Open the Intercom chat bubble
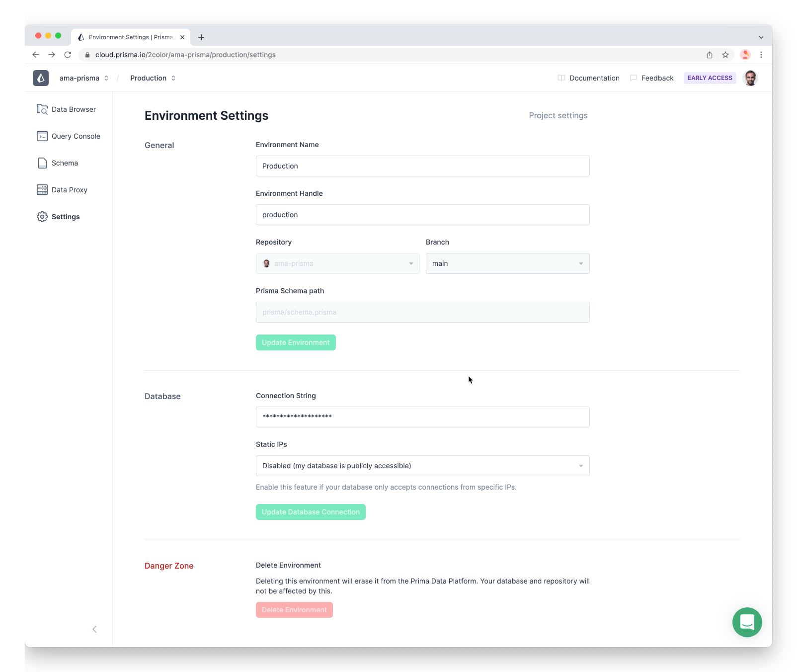797x672 pixels. click(x=747, y=622)
